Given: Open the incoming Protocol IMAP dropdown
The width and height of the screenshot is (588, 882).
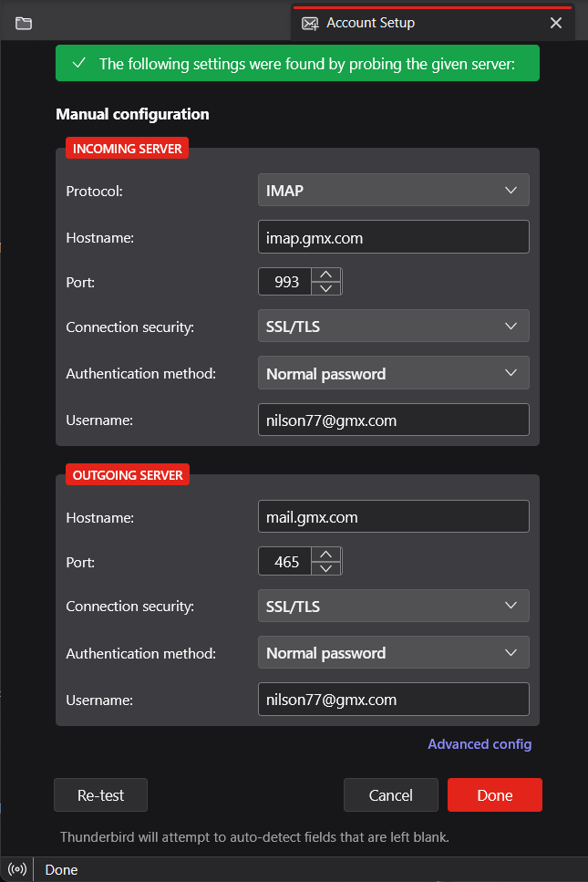Looking at the screenshot, I should [393, 191].
